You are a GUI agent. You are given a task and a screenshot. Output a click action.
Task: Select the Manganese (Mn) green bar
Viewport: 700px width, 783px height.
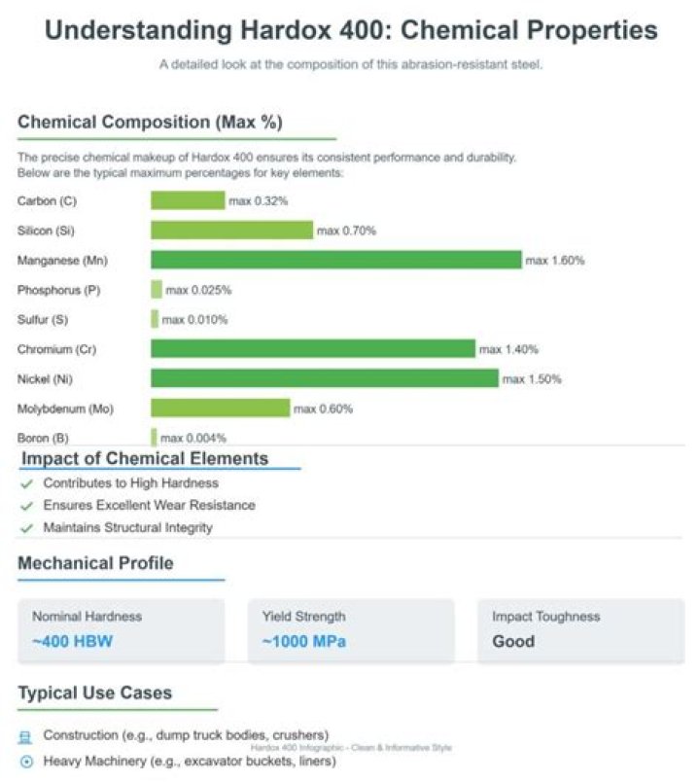[336, 260]
